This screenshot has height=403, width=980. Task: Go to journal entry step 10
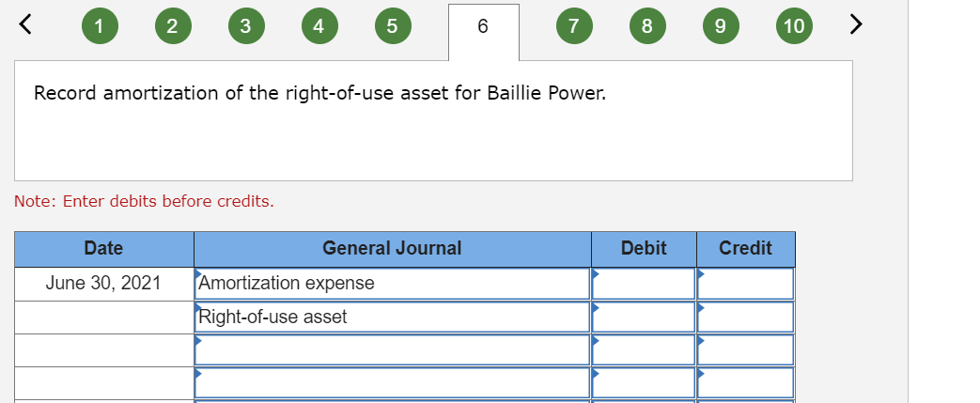tap(794, 26)
